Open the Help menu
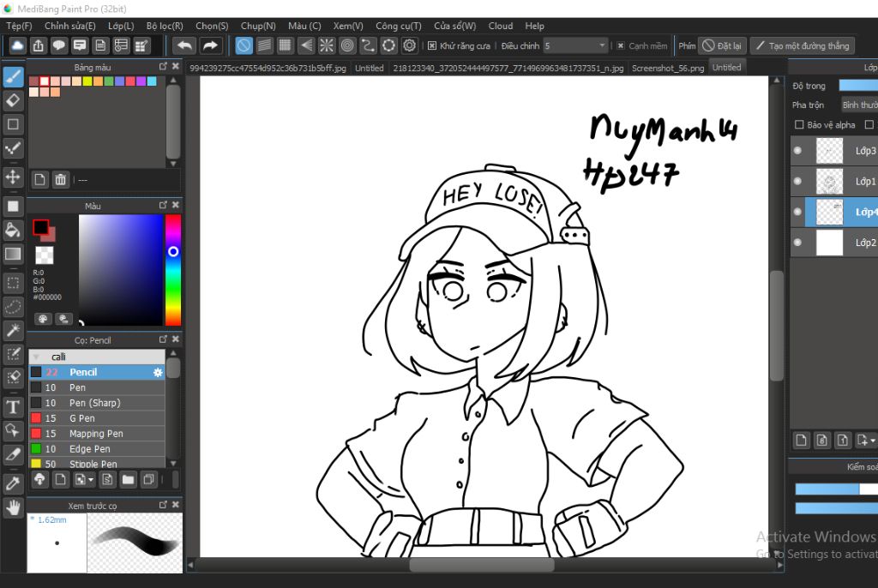Viewport: 878px width, 588px height. click(534, 26)
